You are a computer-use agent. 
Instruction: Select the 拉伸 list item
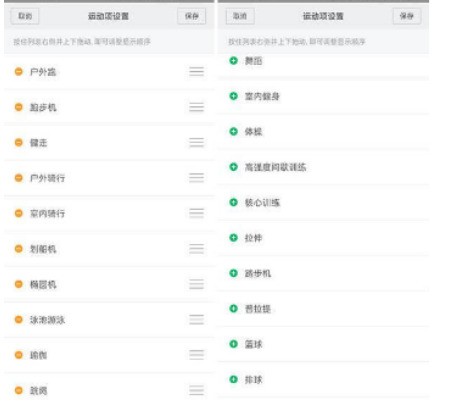[323, 238]
